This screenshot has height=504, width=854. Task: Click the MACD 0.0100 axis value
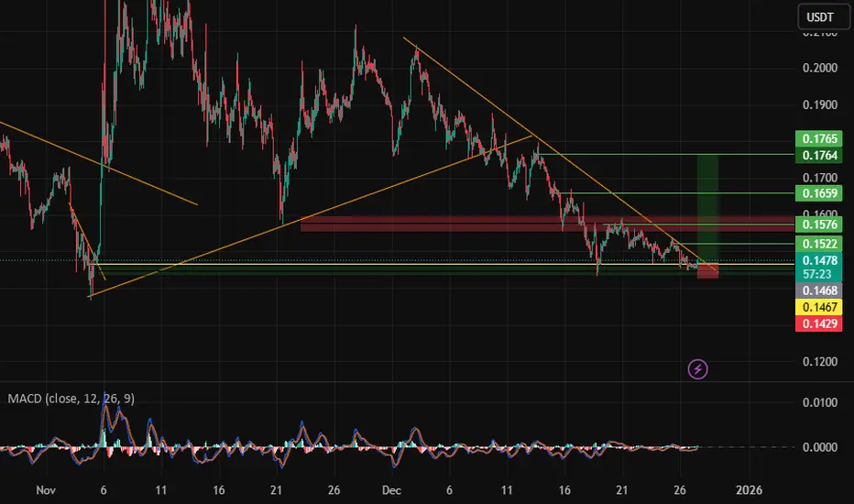click(x=820, y=402)
